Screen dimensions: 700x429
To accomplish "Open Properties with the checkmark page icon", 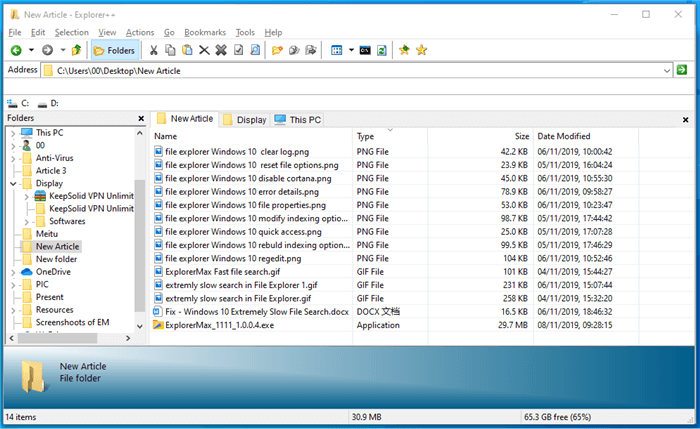I will (x=238, y=50).
